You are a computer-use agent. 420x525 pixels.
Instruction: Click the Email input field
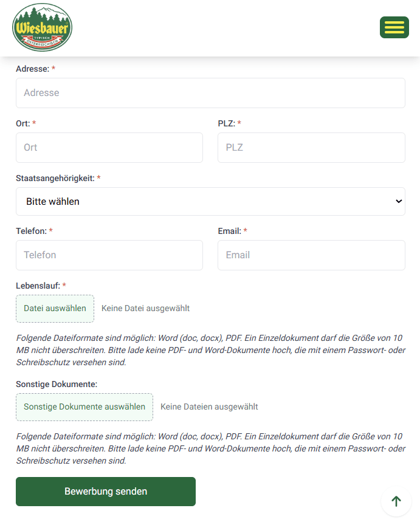(x=311, y=255)
